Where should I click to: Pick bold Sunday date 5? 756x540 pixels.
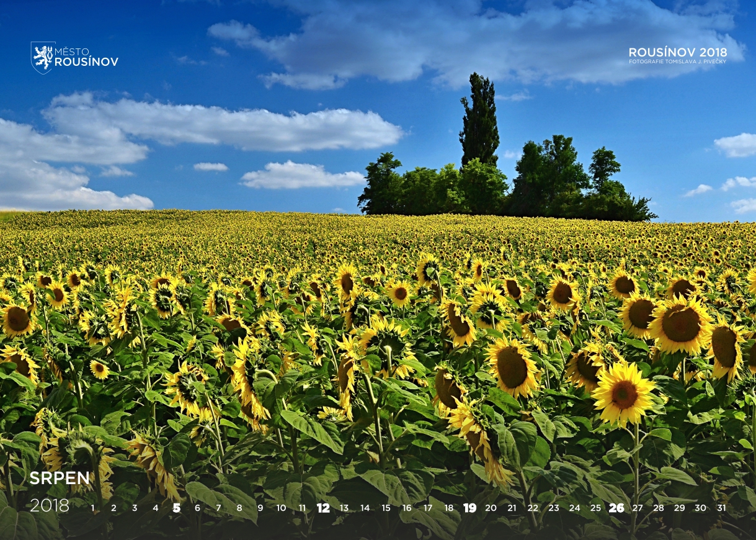[177, 508]
